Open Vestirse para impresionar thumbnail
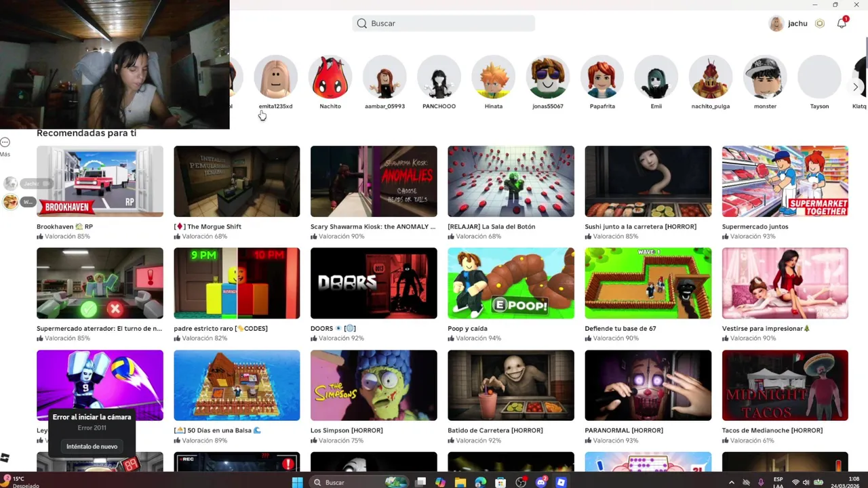 tap(785, 283)
